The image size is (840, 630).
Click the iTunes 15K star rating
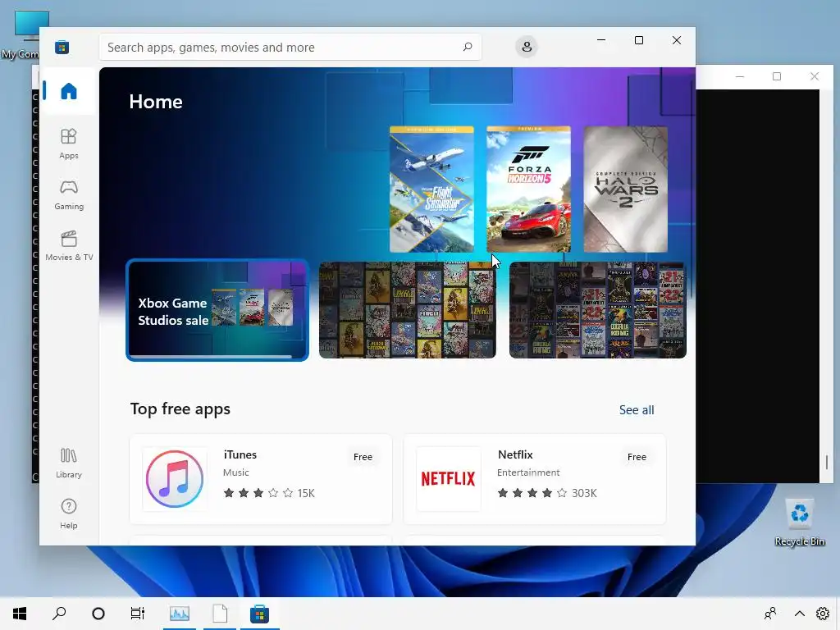click(x=269, y=493)
